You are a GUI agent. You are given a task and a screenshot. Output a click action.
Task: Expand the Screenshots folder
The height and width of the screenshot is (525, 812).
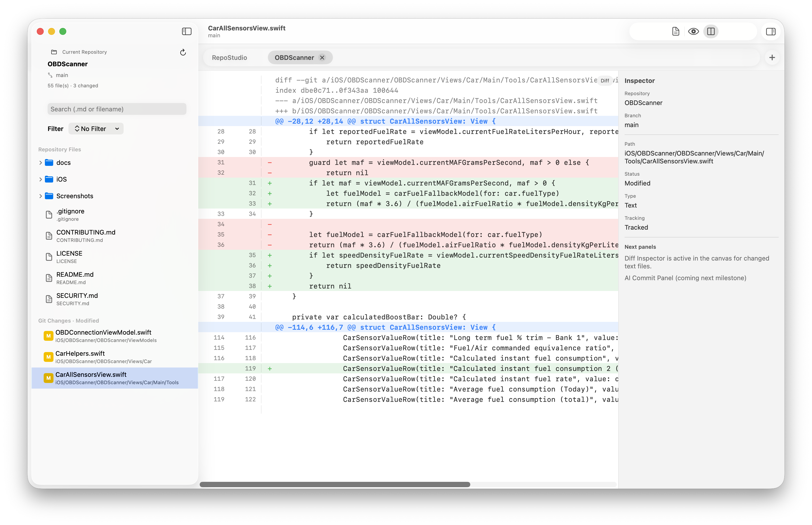coord(40,196)
